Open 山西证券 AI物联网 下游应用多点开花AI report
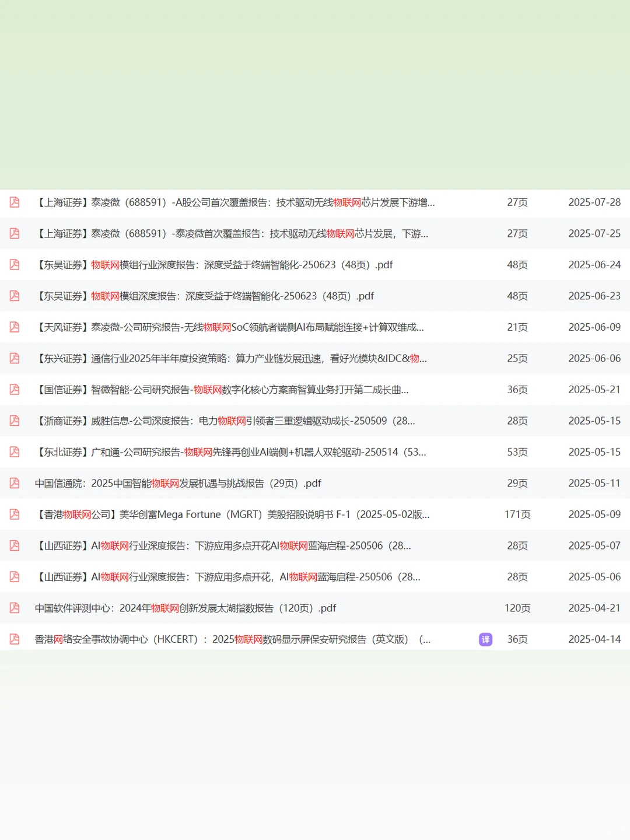630x840 pixels. tap(223, 545)
